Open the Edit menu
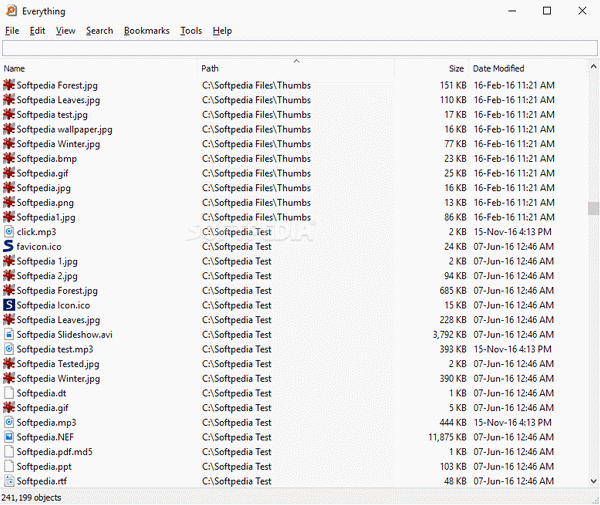This screenshot has width=600, height=505. tap(38, 31)
